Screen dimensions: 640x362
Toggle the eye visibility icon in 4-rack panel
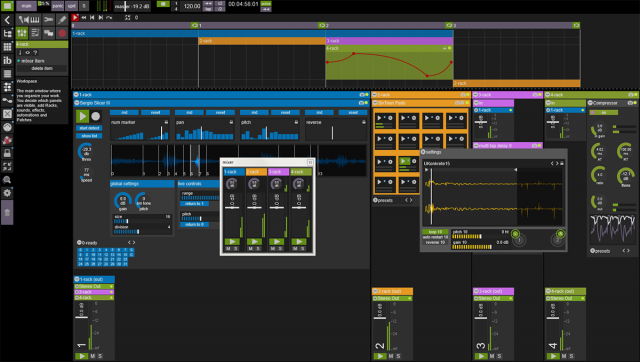point(27,53)
